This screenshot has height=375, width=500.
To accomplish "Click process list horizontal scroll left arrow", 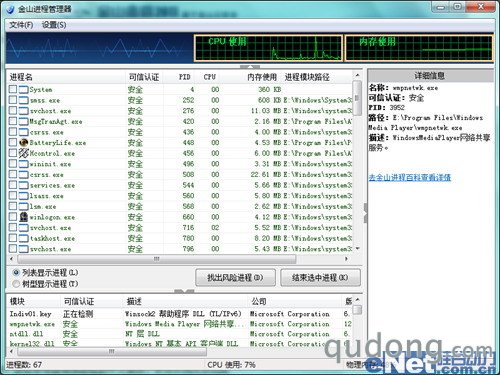I will [11, 259].
